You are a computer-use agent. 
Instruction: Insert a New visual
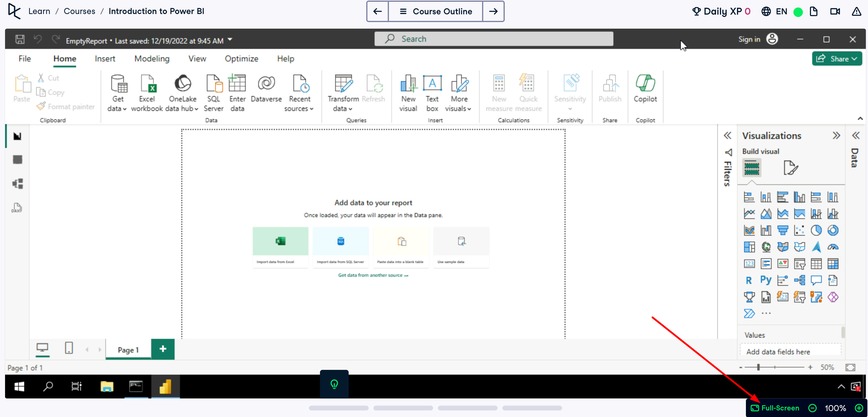(x=408, y=93)
